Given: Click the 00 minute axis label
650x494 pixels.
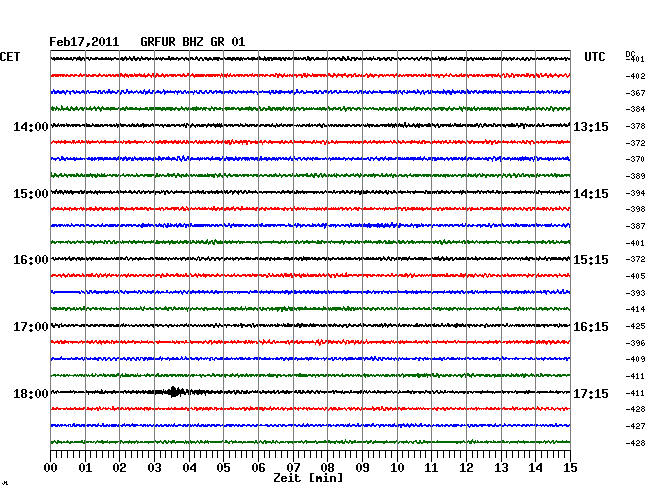Looking at the screenshot, I should click(x=51, y=468).
